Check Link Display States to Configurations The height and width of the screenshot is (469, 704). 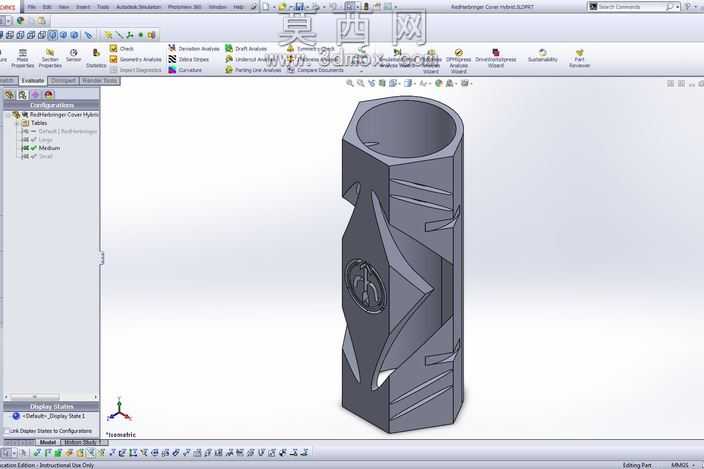coord(7,431)
